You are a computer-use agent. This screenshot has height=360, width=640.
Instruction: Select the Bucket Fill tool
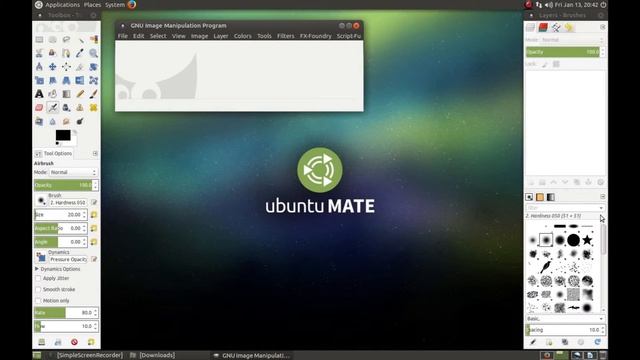click(53, 94)
